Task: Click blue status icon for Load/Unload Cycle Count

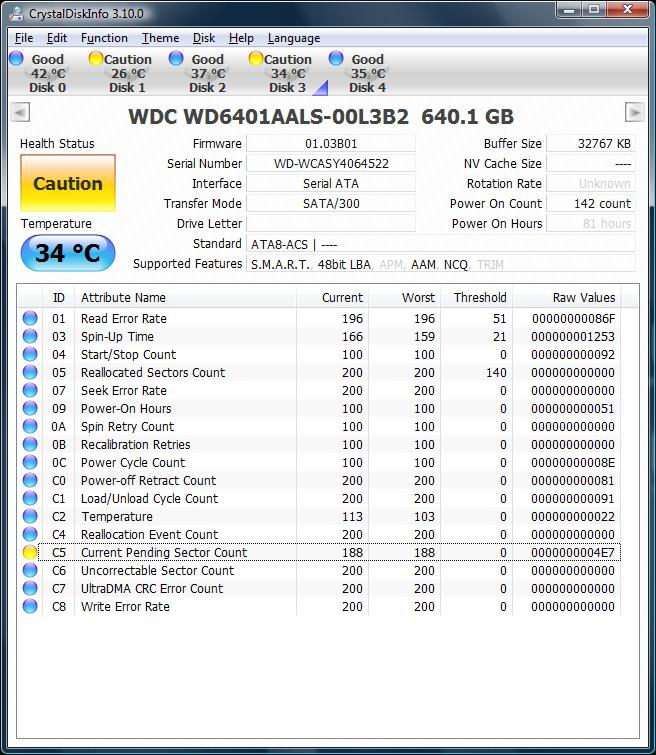Action: point(30,498)
